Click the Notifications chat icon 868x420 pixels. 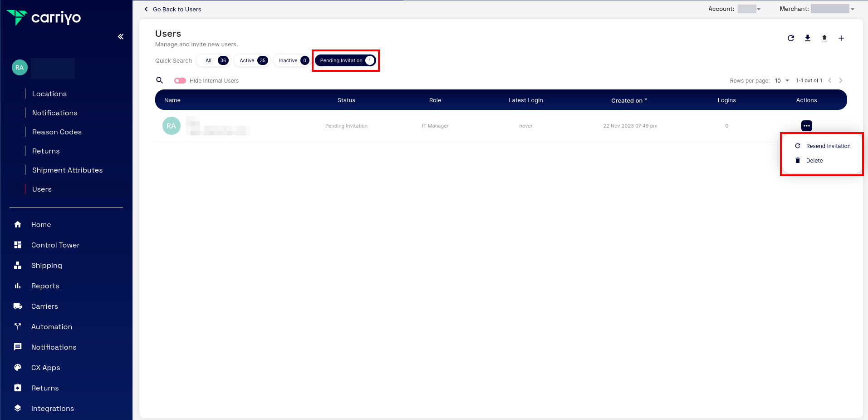18,347
